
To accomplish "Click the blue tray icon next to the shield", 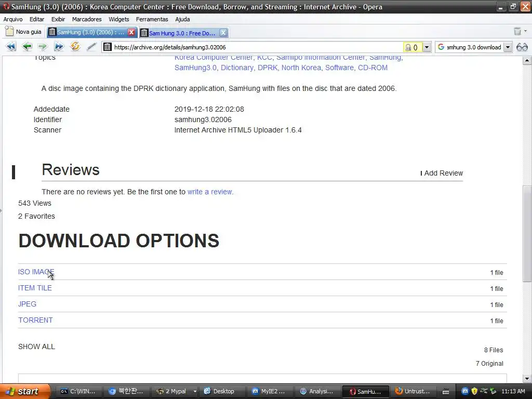I will 465,391.
